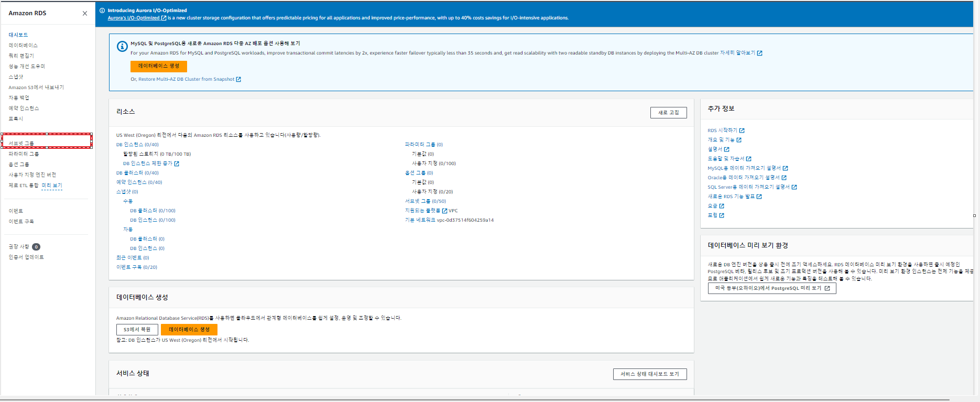
Task: Open 데이터베이스 in the sidebar
Action: click(23, 45)
